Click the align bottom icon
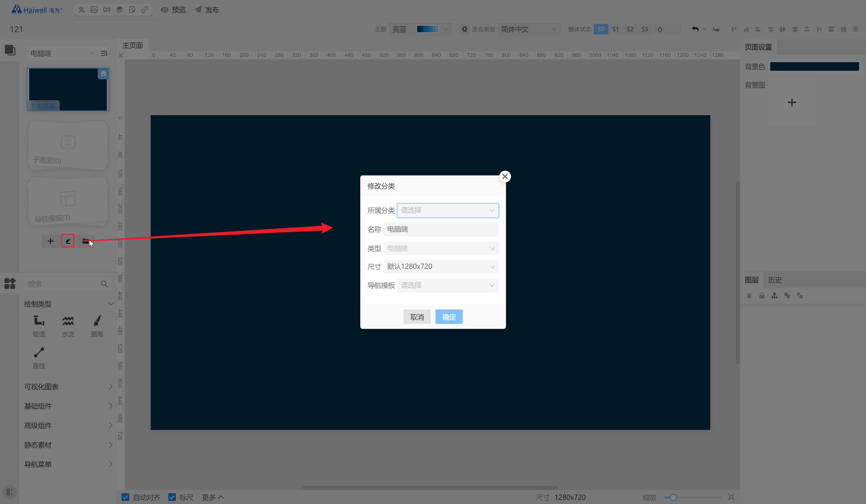Image resolution: width=866 pixels, height=504 pixels. pos(746,29)
